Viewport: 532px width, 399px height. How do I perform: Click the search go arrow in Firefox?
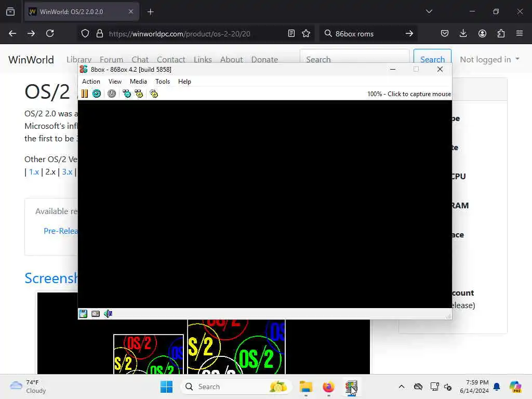409,34
